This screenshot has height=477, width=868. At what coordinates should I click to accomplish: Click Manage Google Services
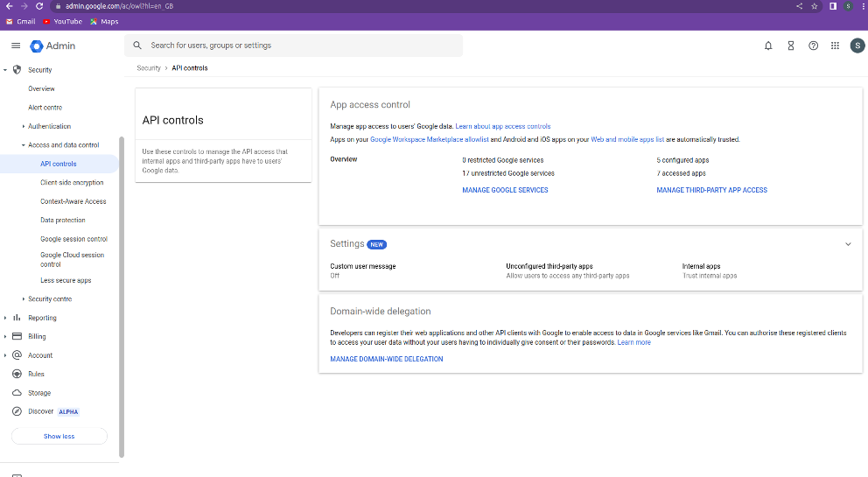[x=505, y=190]
